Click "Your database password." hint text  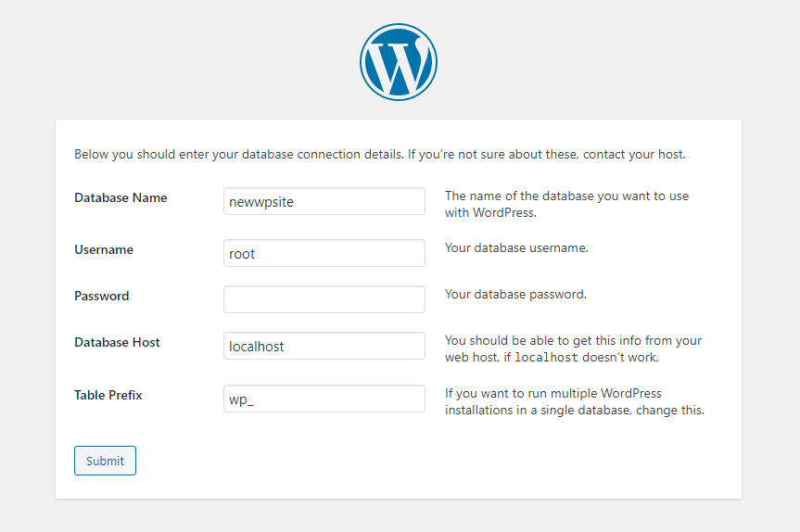[515, 295]
